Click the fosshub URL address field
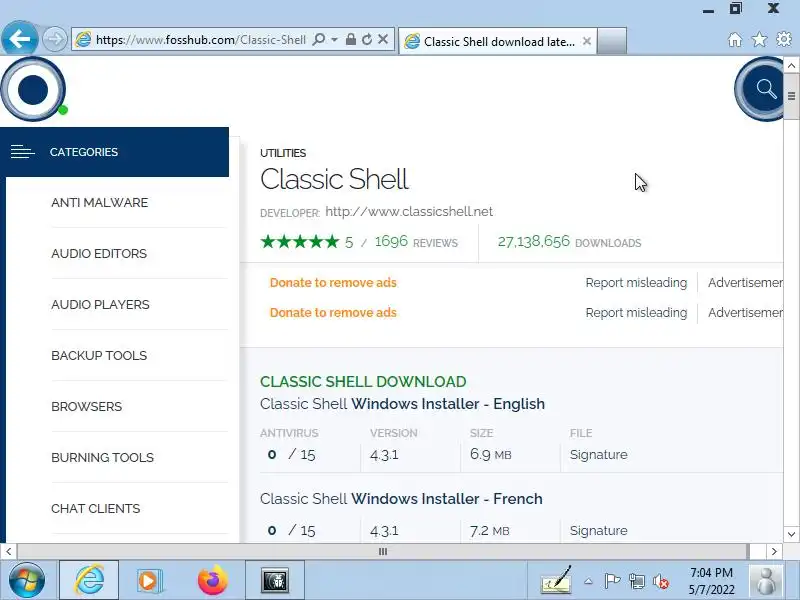 pyautogui.click(x=200, y=40)
